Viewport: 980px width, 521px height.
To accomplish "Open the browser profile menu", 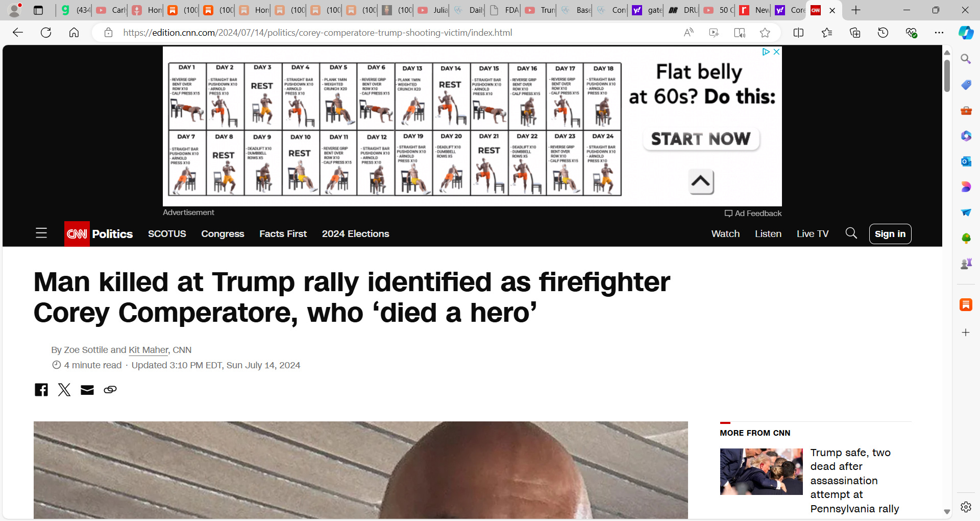I will (x=15, y=10).
